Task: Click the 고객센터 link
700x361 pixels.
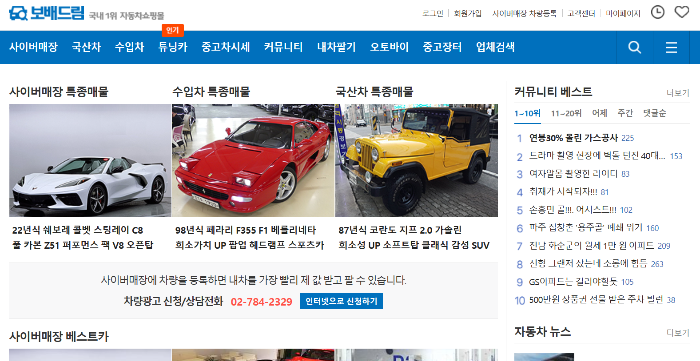Action: click(581, 13)
